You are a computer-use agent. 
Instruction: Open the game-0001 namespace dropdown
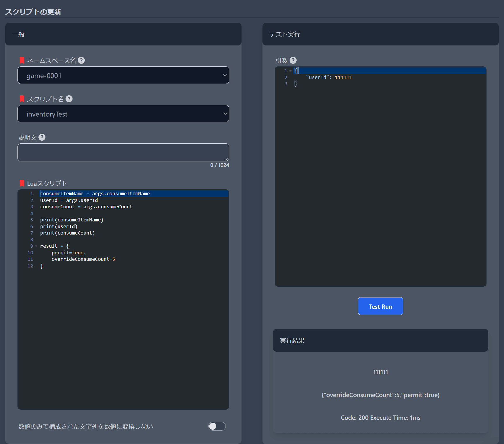(123, 75)
